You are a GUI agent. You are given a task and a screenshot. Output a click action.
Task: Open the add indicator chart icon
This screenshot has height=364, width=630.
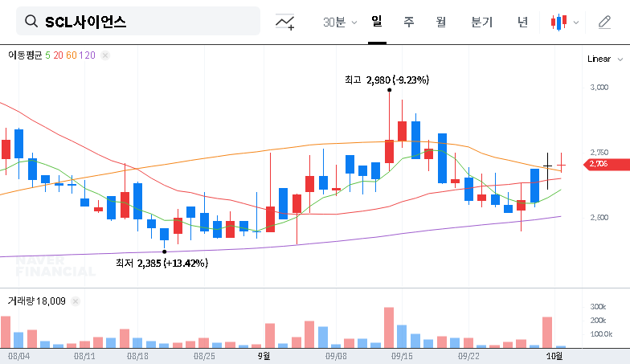(x=284, y=22)
